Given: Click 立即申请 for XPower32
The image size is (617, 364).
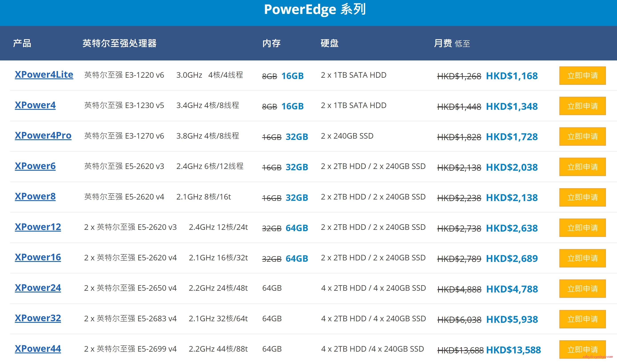Looking at the screenshot, I should (x=582, y=319).
